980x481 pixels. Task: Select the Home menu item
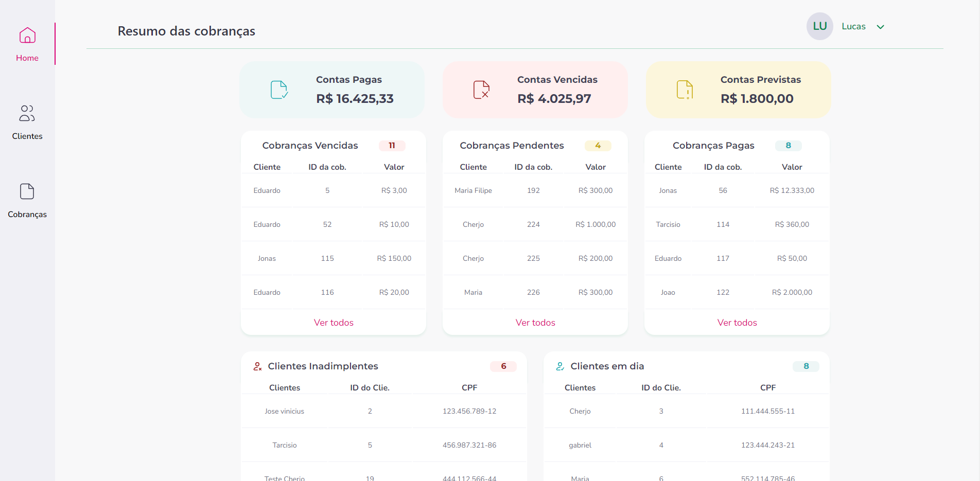(x=27, y=58)
